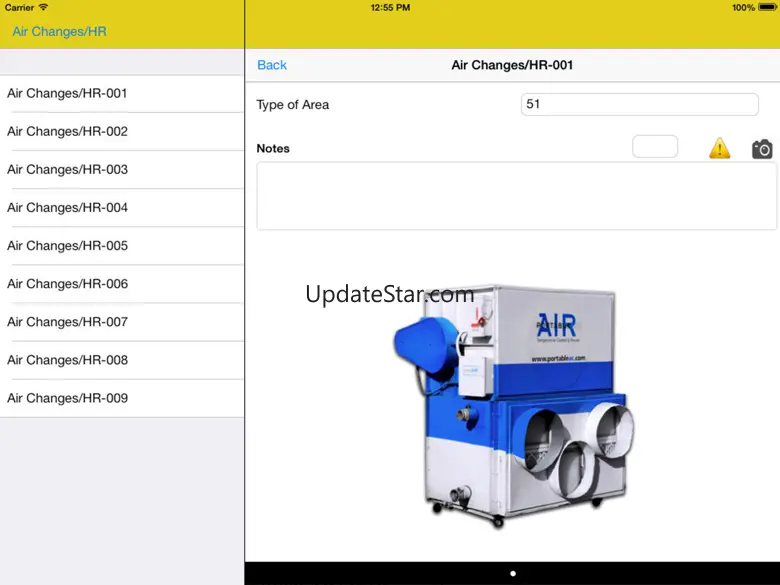Tap the page indicator dot
780x585 pixels.
(513, 574)
